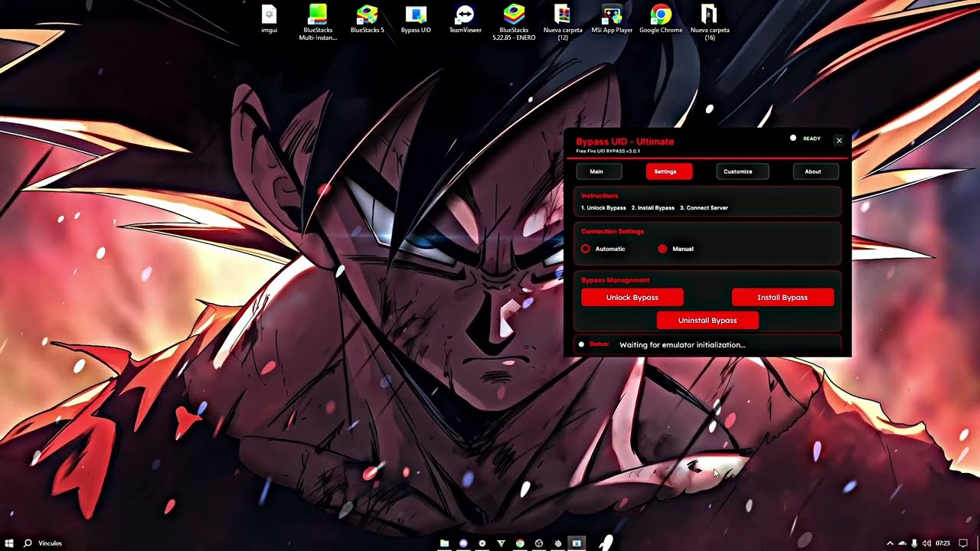Click the 'Waiting for emulator initialization...' status text

click(x=682, y=344)
